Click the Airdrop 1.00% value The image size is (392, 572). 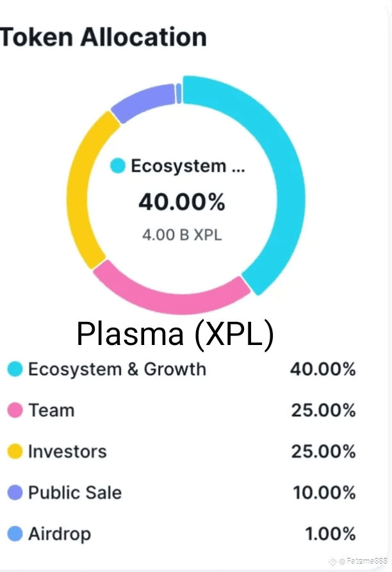pos(330,534)
